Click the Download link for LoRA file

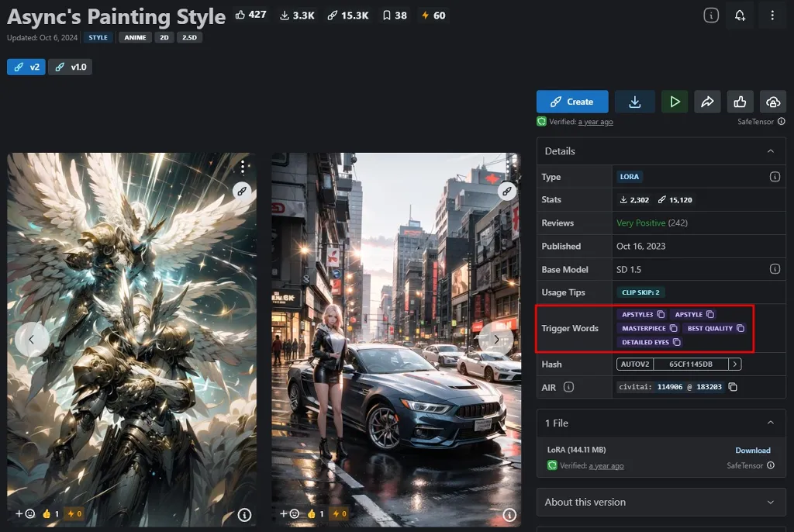click(752, 451)
